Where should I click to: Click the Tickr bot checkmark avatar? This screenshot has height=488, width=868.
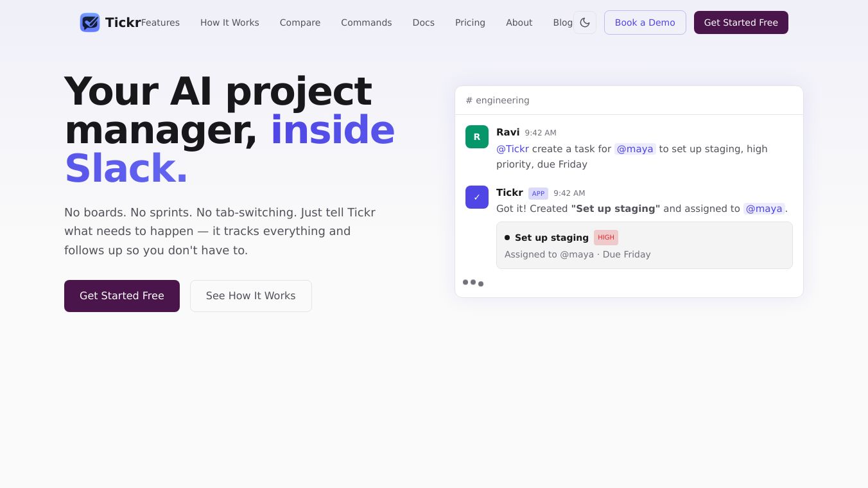(x=477, y=197)
